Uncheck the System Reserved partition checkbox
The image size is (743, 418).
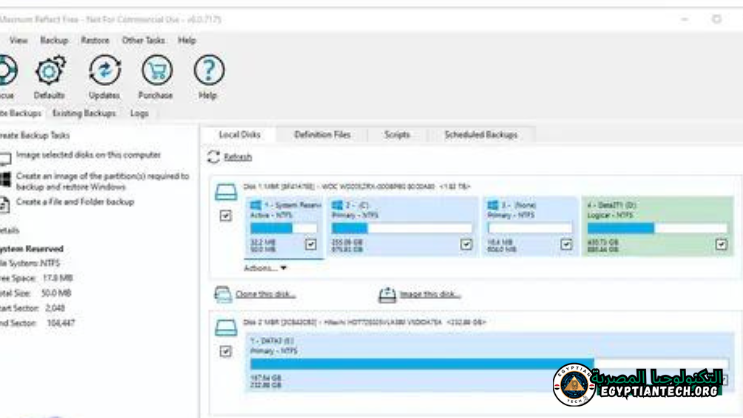(310, 243)
